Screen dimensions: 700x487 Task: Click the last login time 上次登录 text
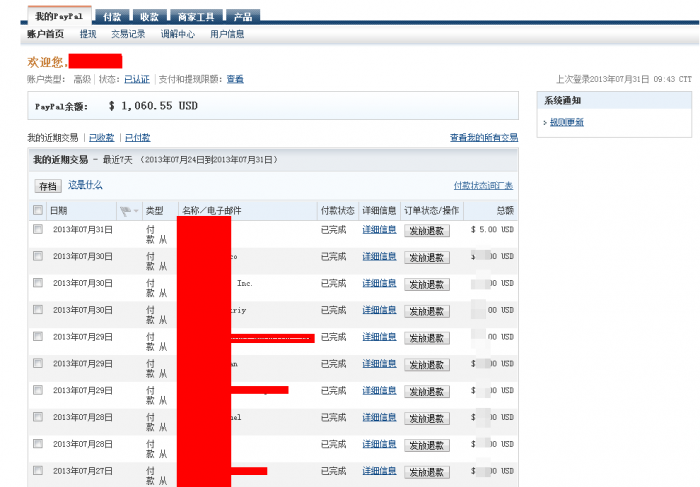point(624,79)
